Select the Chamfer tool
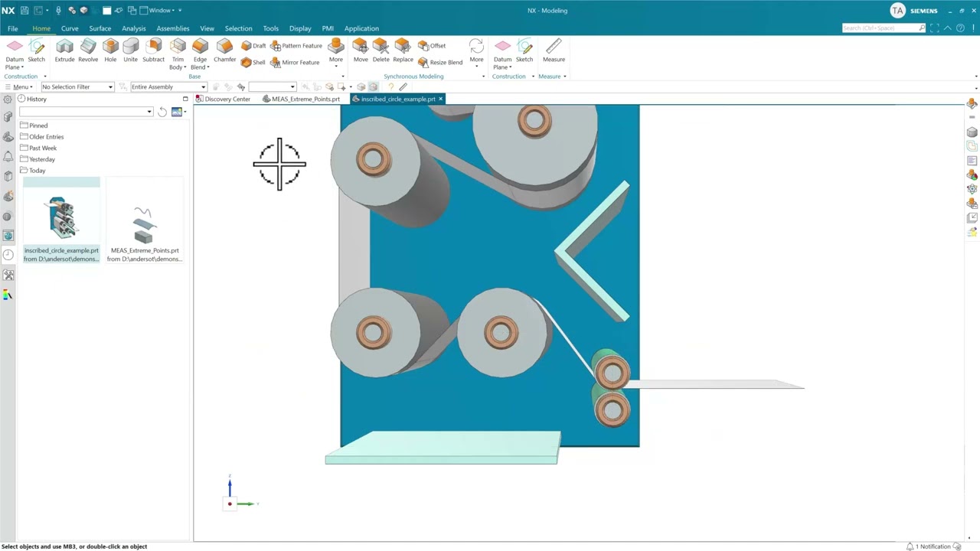The image size is (980, 551). click(224, 51)
